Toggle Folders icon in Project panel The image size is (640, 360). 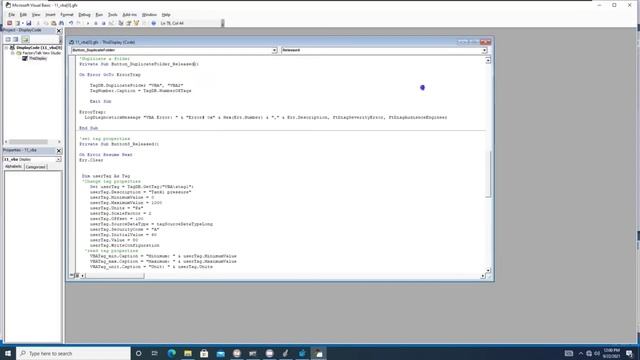(25, 39)
